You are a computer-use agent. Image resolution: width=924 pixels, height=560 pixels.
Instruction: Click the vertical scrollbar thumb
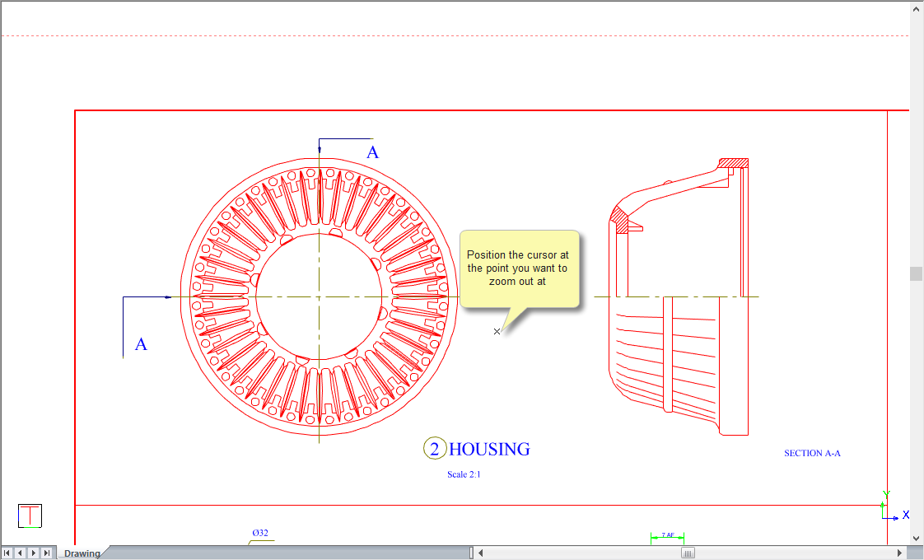917,274
